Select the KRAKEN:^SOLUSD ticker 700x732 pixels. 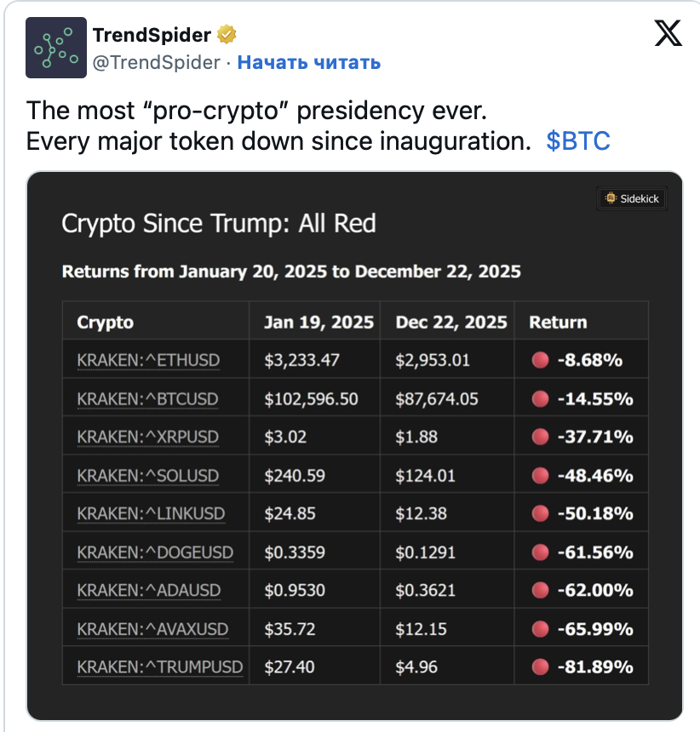point(147,475)
